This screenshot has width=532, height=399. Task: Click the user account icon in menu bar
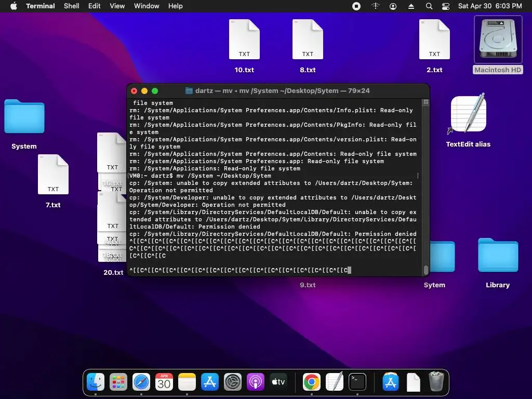pos(393,6)
